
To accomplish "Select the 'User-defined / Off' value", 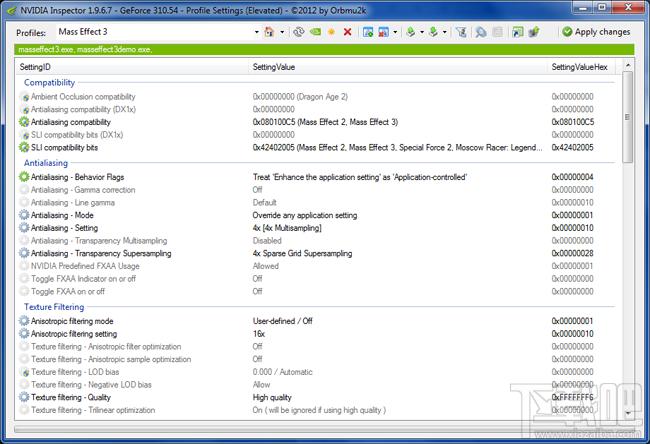I will tap(283, 321).
